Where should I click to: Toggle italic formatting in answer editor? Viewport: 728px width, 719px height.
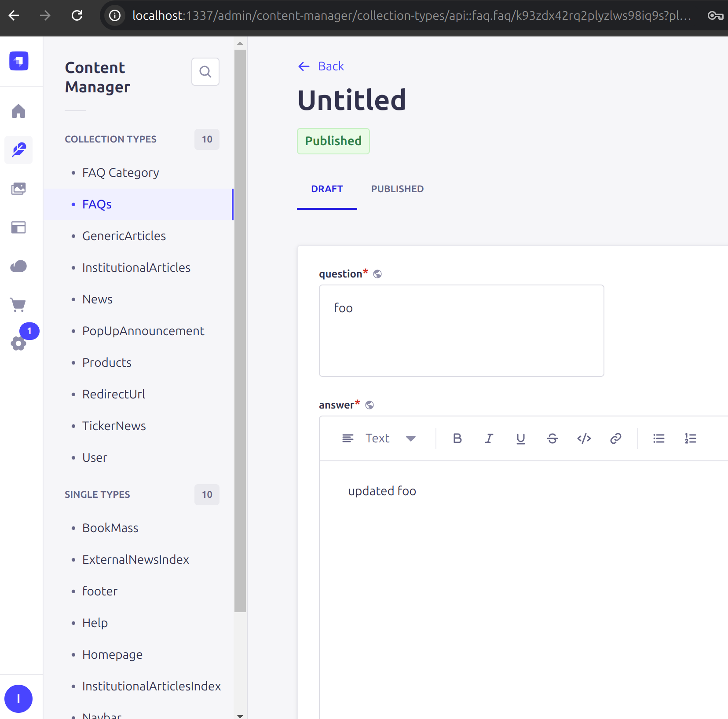pos(489,438)
